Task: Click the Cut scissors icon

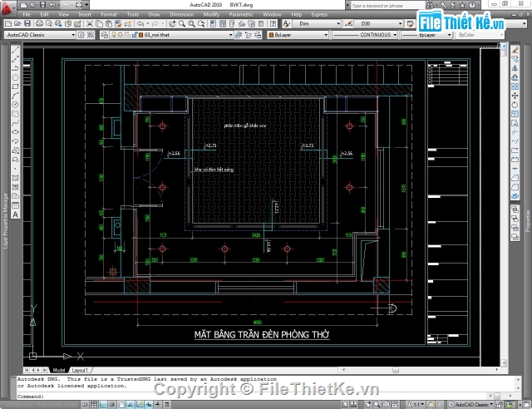Action: [90, 23]
